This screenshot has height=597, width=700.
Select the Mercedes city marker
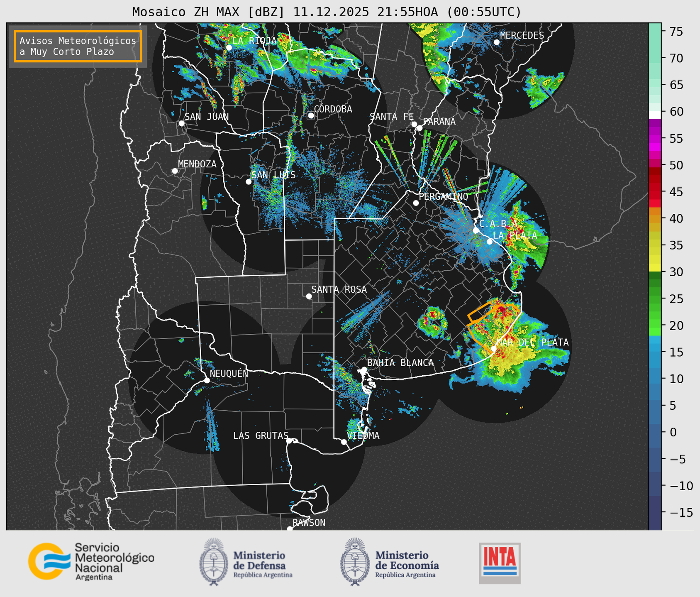[x=496, y=42]
